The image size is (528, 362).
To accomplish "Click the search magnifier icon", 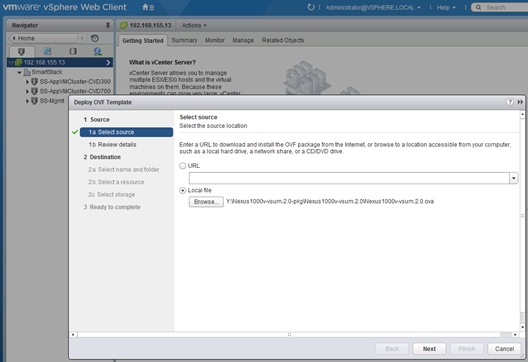I will [478, 7].
